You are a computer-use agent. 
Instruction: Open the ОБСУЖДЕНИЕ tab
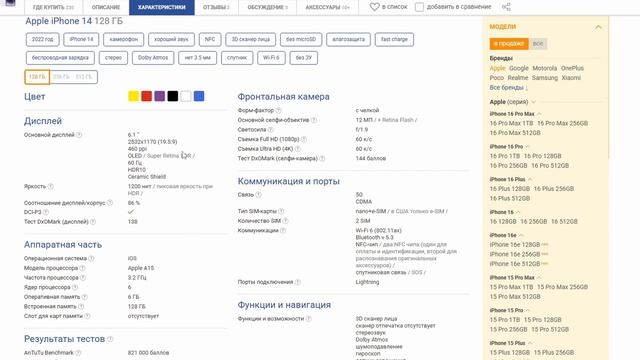tap(267, 7)
